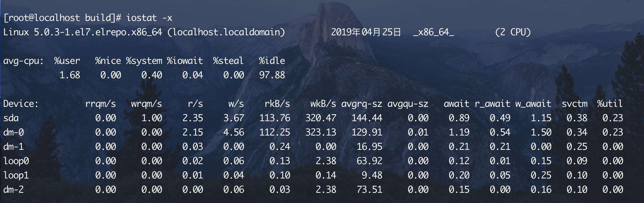Click the %util column header
This screenshot has width=644, height=203.
point(610,104)
